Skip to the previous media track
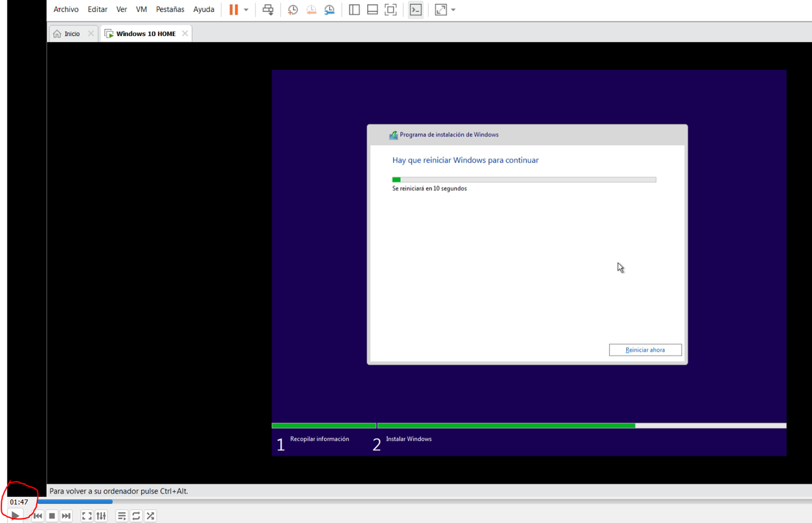This screenshot has width=812, height=523. 38,516
